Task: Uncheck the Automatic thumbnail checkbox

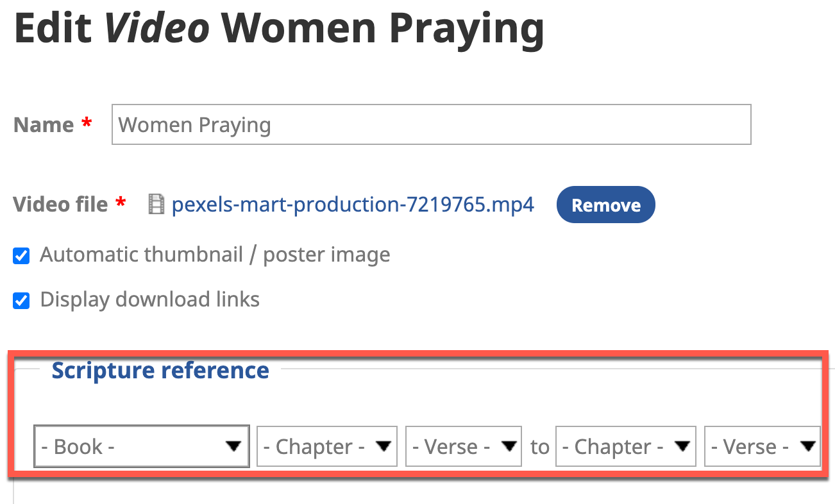Action: [21, 256]
